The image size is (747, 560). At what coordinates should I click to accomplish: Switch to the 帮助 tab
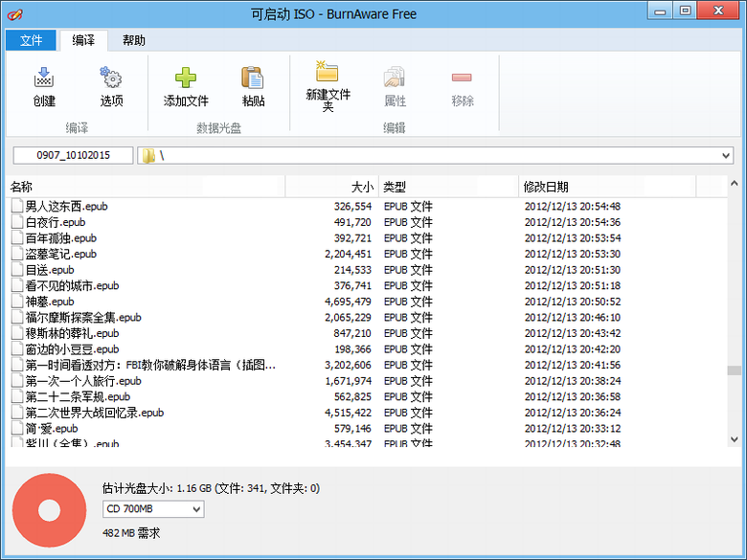(x=133, y=40)
